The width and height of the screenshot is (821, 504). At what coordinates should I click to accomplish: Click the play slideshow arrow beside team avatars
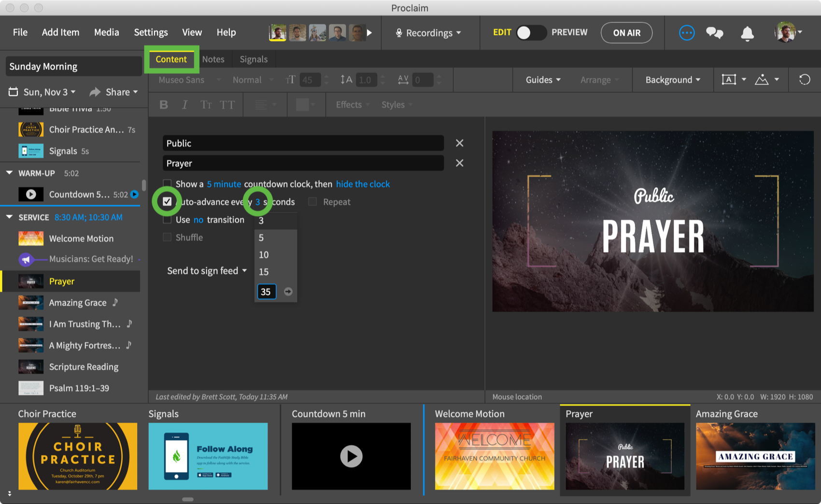pyautogui.click(x=369, y=33)
